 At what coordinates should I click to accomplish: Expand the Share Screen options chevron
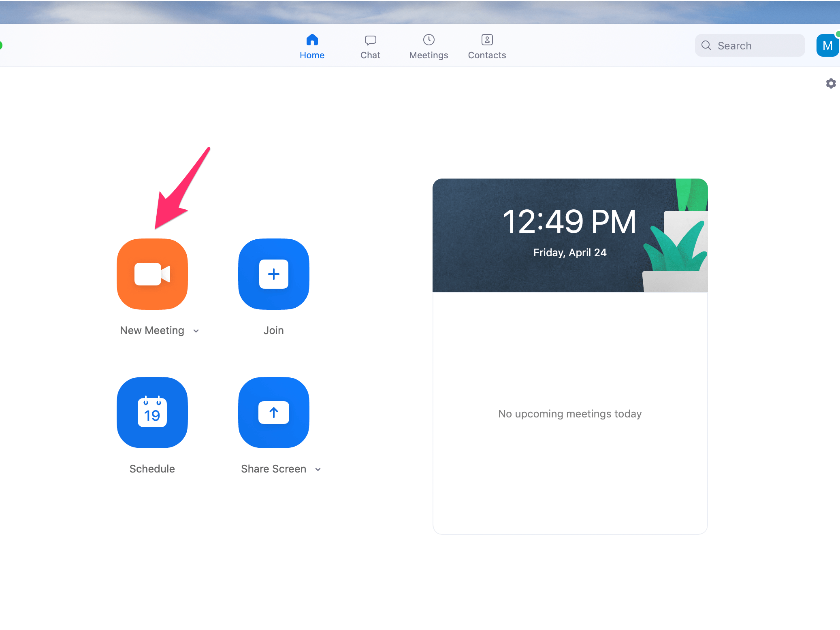coord(318,469)
